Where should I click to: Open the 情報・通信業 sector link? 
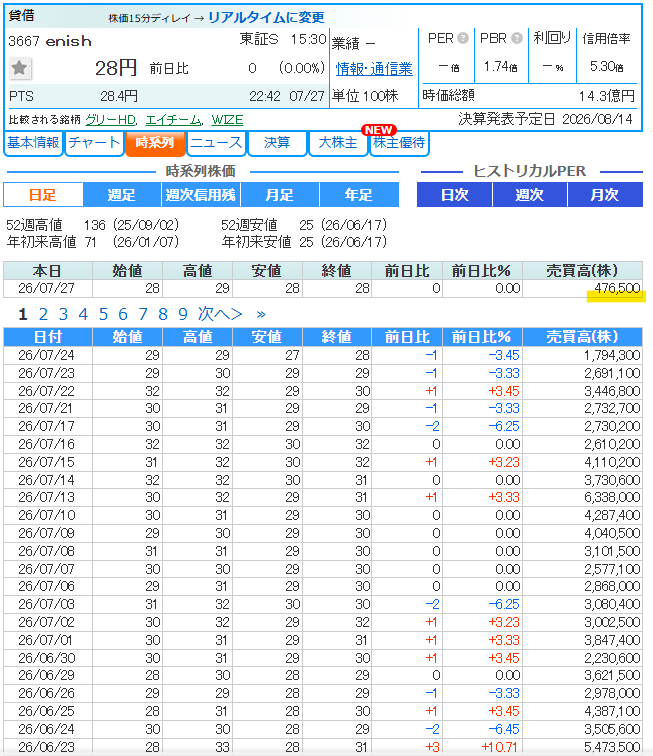point(374,69)
